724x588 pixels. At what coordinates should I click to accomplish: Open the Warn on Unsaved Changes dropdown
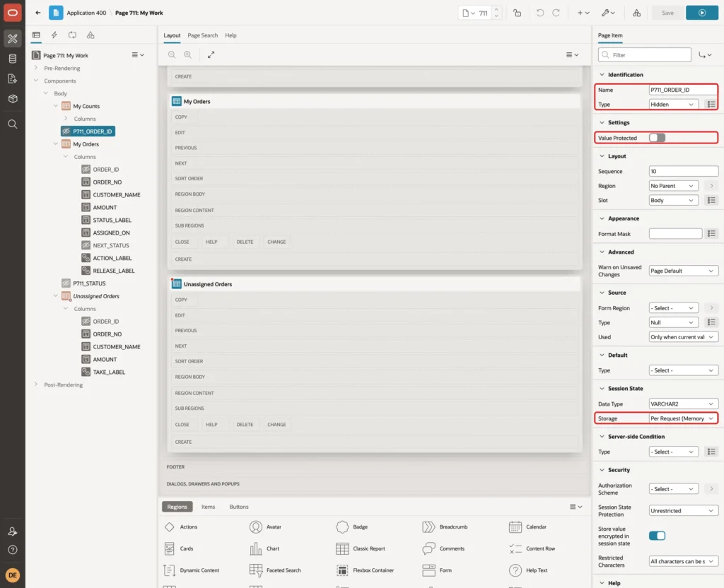684,271
